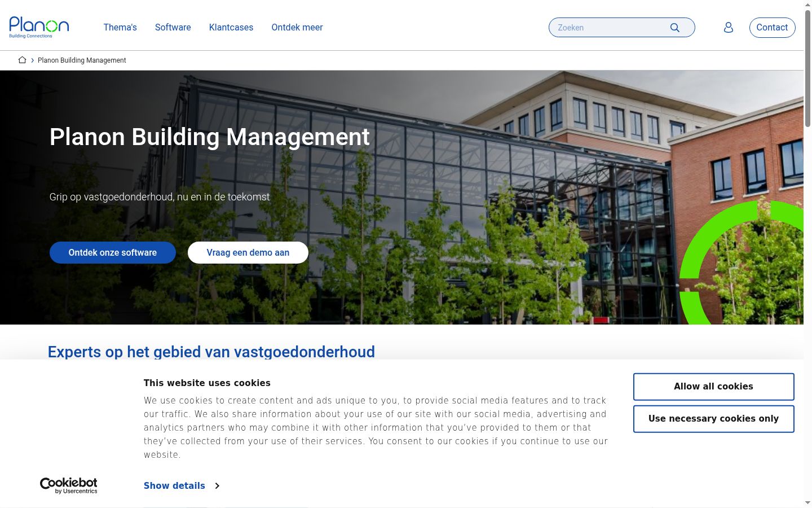Click the hero heading Planon Building Management
Image resolution: width=812 pixels, height=508 pixels.
(210, 137)
